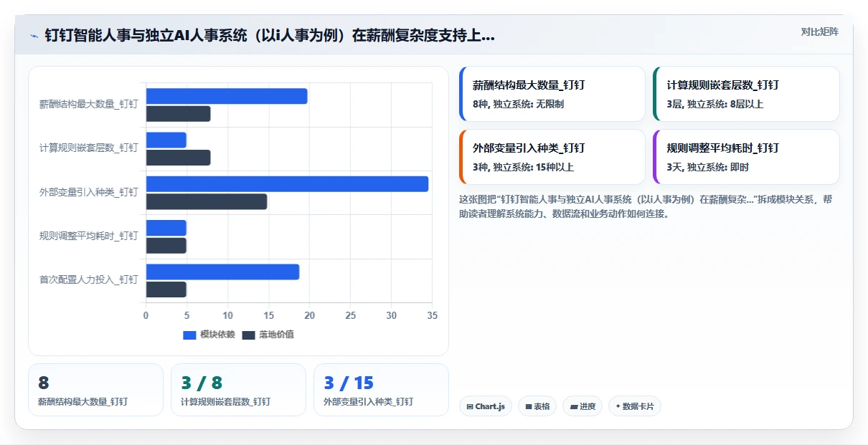Select the Chart.js tag chip

coord(486,406)
